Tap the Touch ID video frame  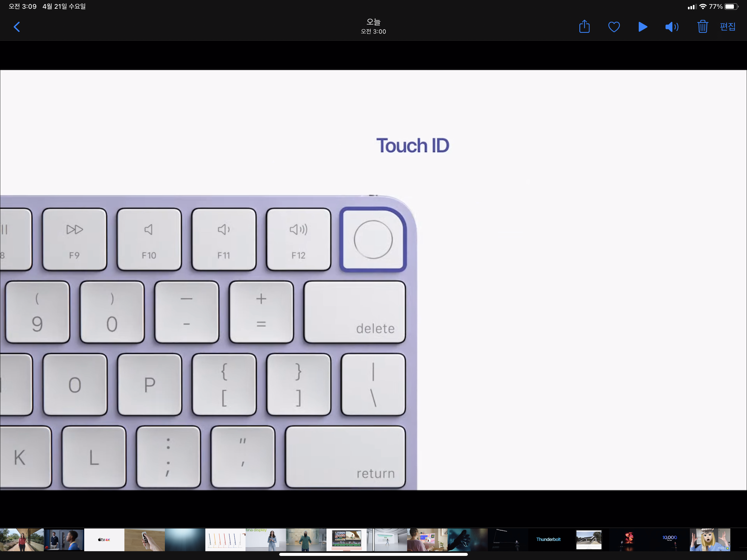click(373, 280)
